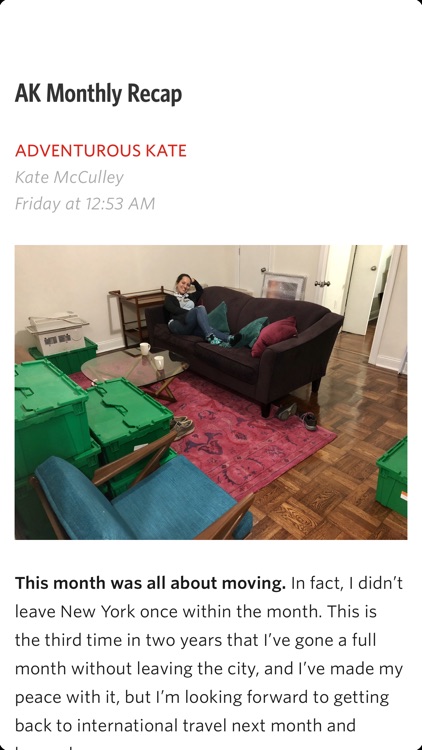Tap the open white door in photo

[362, 290]
